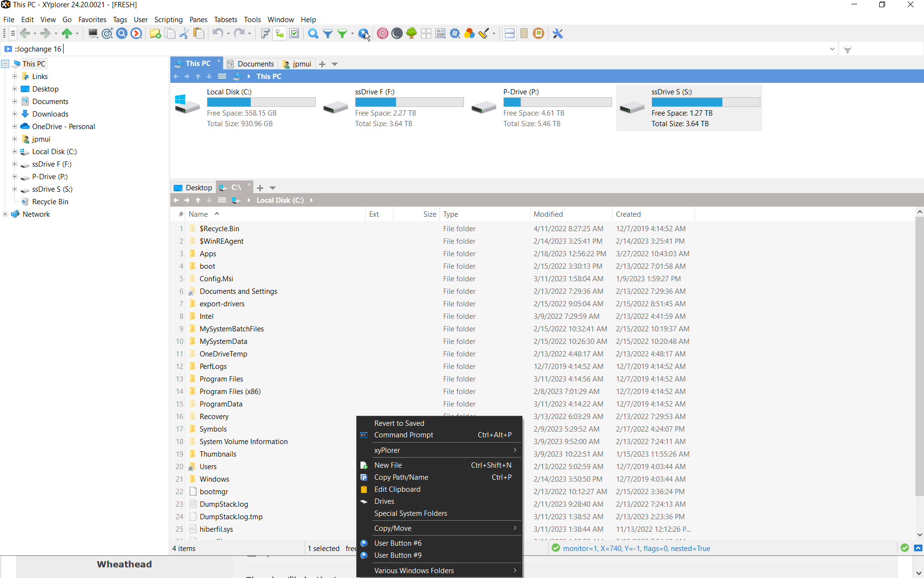Viewport: 924px width, 578px height.
Task: Sort list by the Modified column header
Action: click(x=571, y=214)
